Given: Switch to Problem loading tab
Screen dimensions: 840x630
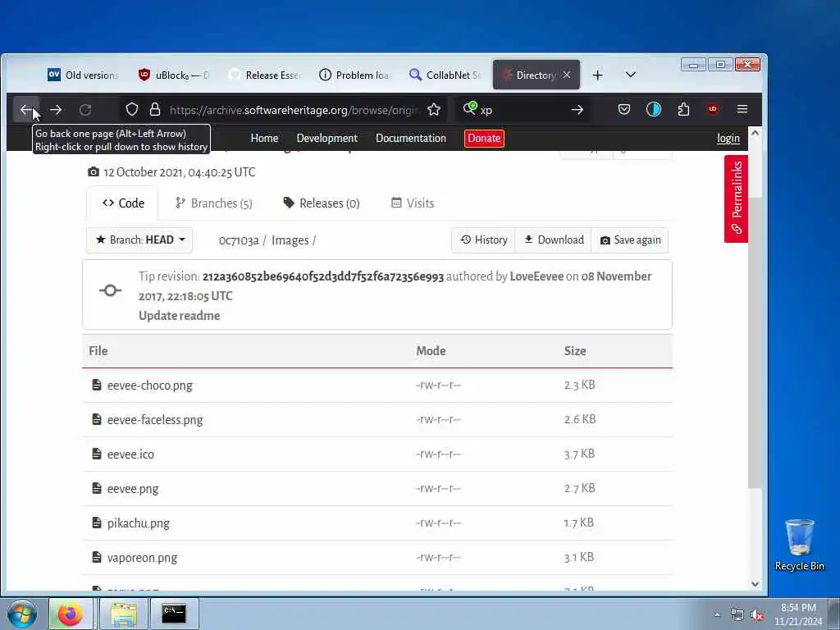Looking at the screenshot, I should (354, 75).
